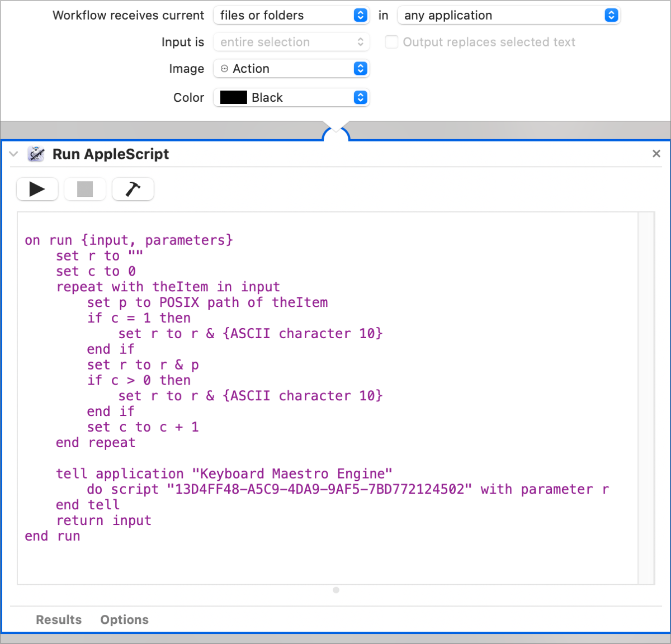The height and width of the screenshot is (644, 671).
Task: Open the 'entire selection' Input is dropdown
Action: [x=291, y=42]
